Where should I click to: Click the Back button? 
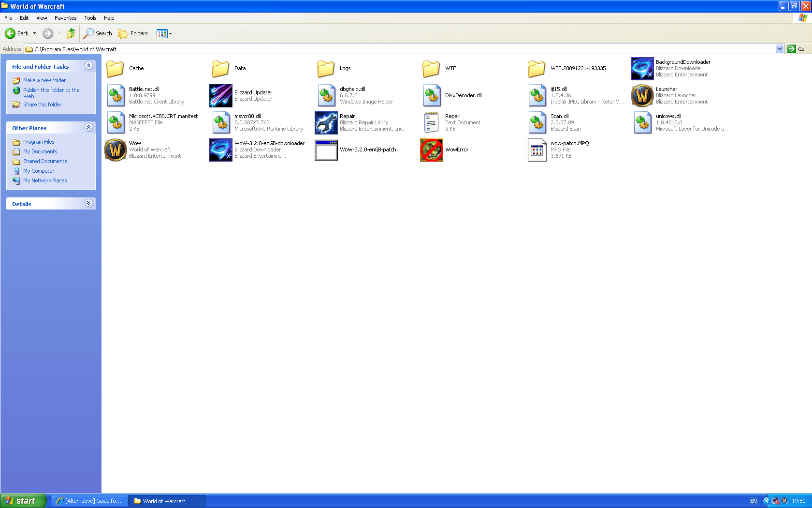[x=17, y=33]
